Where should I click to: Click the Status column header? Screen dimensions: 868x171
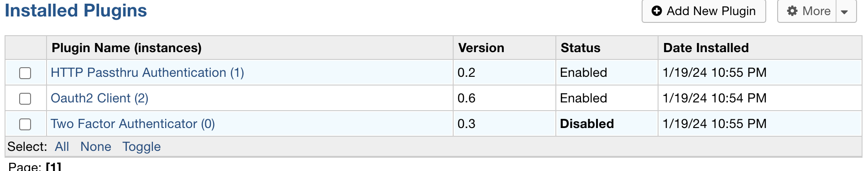580,48
